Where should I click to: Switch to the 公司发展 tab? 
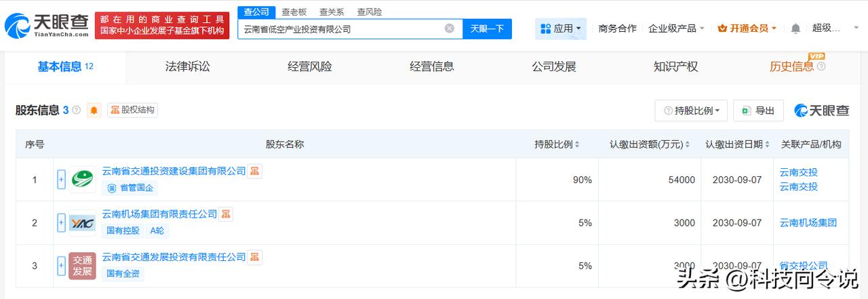point(554,66)
